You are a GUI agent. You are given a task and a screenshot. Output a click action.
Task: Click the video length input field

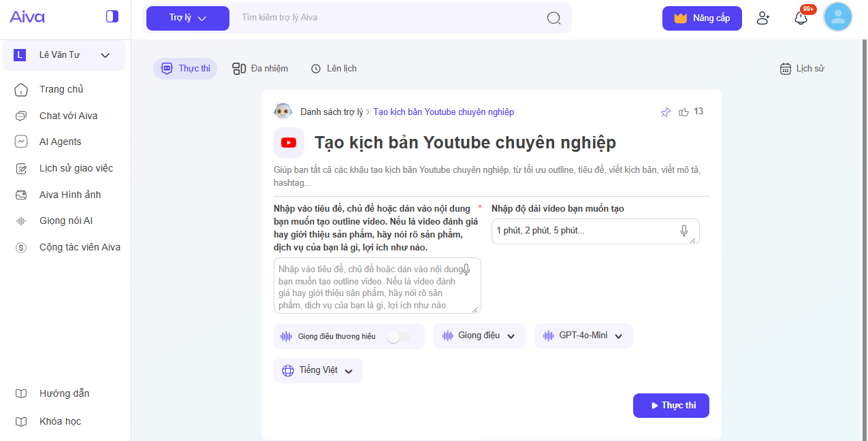(585, 231)
